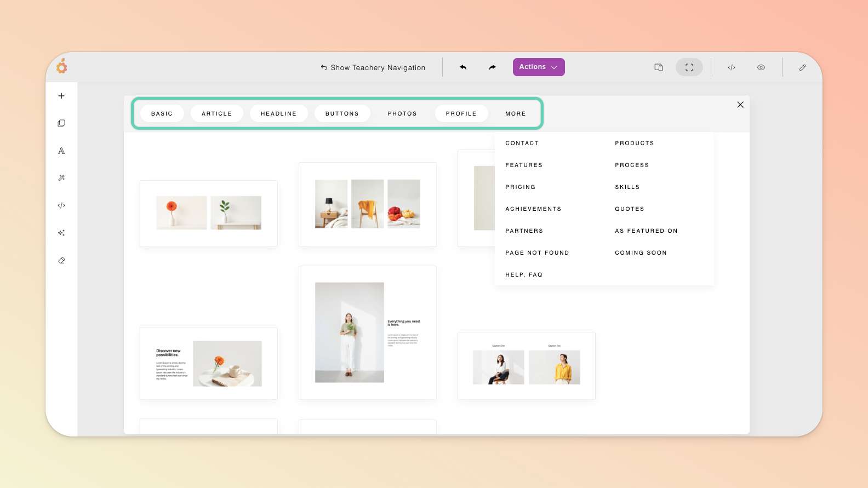Click Show Teachery Navigation link
This screenshot has height=488, width=868.
[x=373, y=67]
